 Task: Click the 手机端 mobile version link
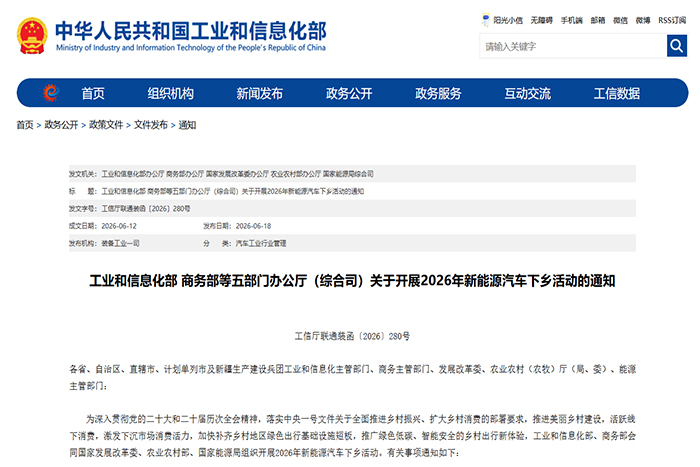tap(572, 21)
